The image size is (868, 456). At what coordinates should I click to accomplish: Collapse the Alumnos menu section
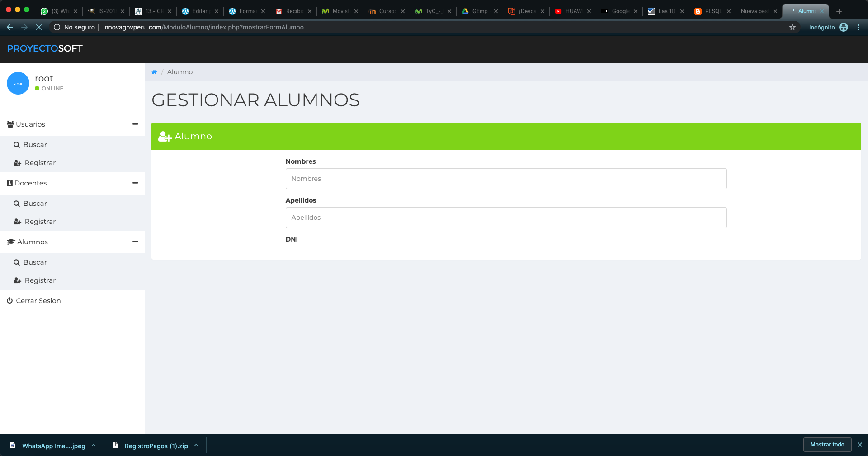135,242
